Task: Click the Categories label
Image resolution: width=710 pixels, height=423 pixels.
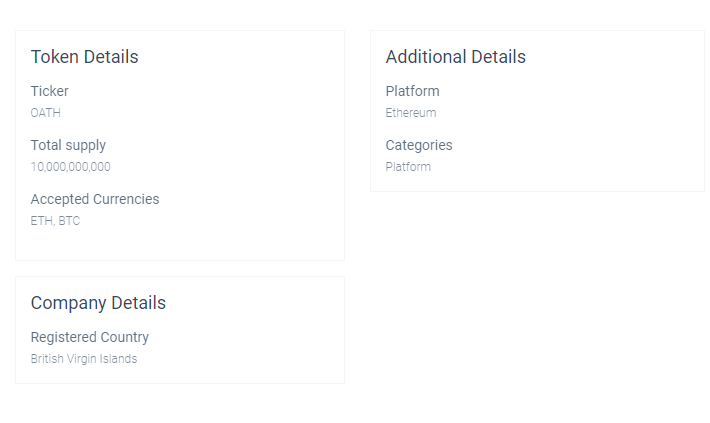Action: pyautogui.click(x=418, y=145)
